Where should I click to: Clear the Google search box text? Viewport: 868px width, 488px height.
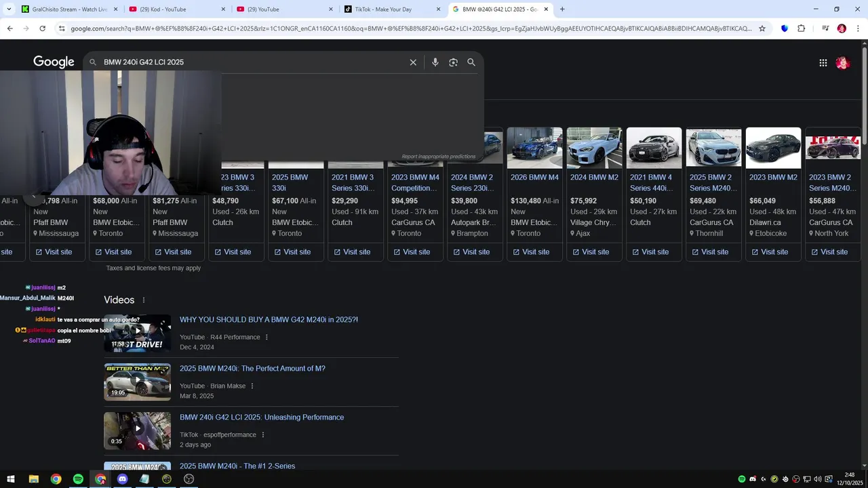[x=413, y=62]
